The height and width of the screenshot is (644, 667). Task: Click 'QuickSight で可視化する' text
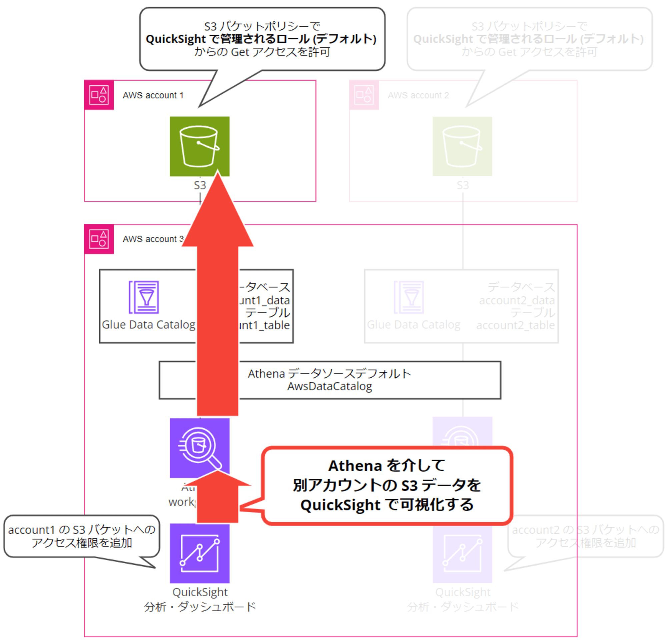pos(387,505)
